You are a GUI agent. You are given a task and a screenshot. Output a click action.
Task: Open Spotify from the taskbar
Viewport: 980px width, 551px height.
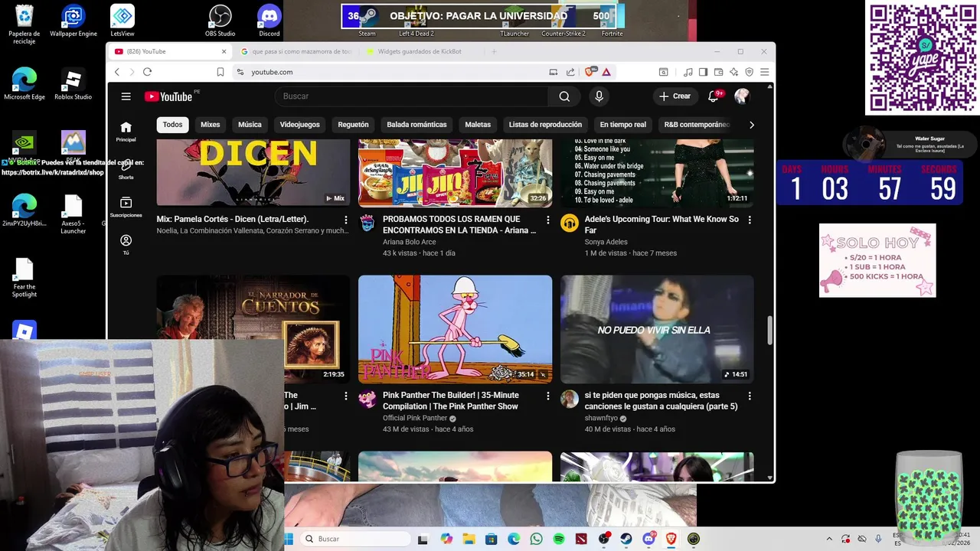559,539
